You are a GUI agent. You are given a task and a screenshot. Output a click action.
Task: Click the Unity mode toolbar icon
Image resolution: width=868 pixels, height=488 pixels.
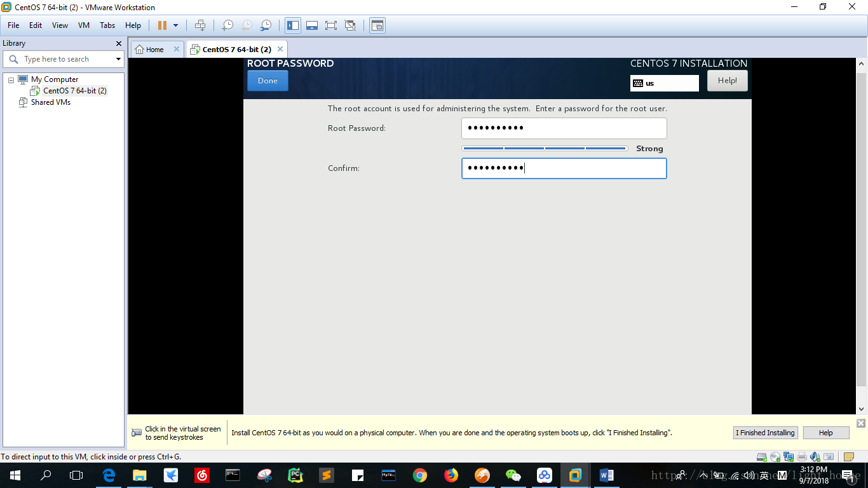[x=349, y=25]
